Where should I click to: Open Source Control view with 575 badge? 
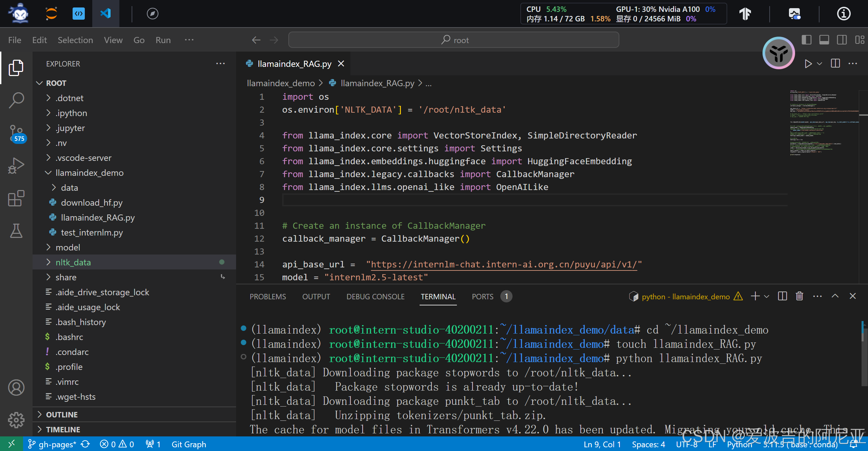click(x=16, y=133)
